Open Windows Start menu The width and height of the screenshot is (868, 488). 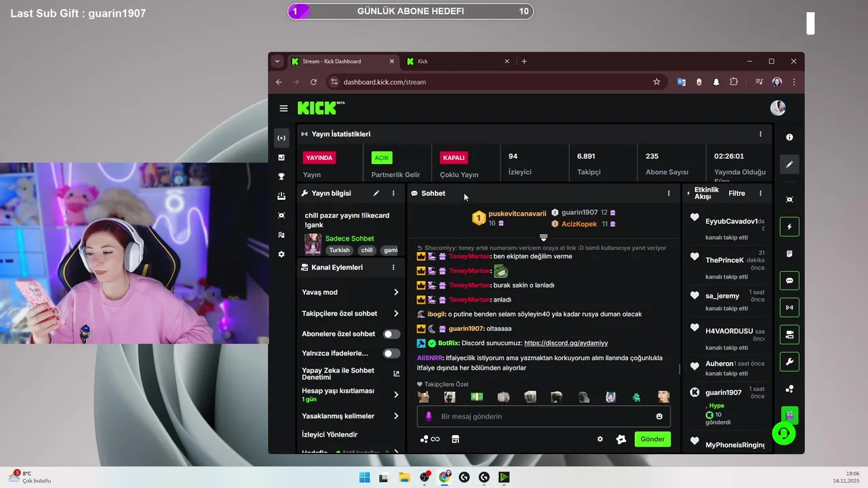pyautogui.click(x=364, y=477)
